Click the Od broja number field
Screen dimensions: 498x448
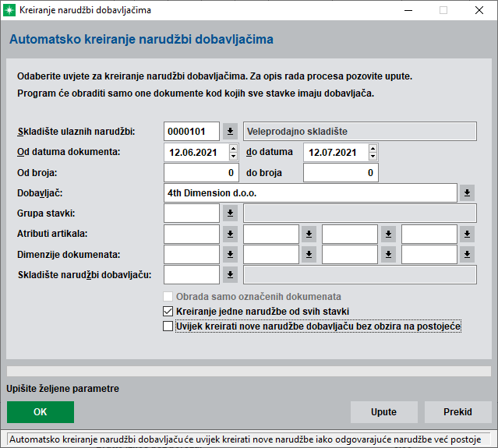[201, 173]
